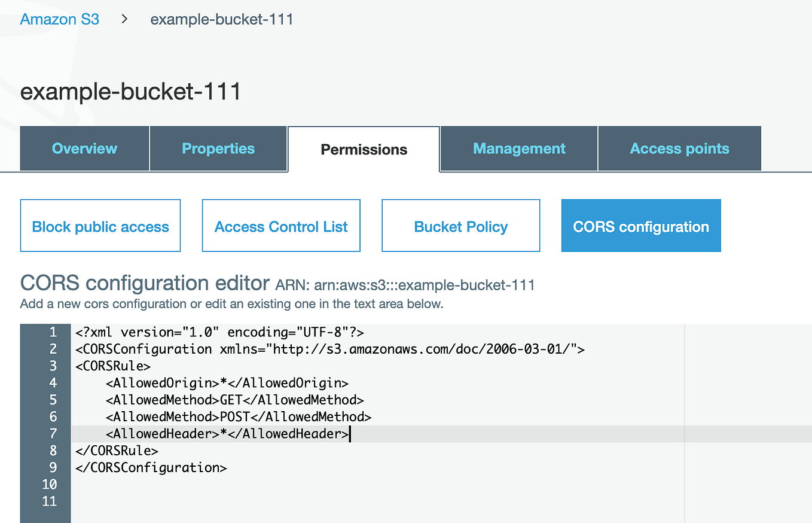812x523 pixels.
Task: Switch to the Overview tab
Action: pyautogui.click(x=84, y=148)
